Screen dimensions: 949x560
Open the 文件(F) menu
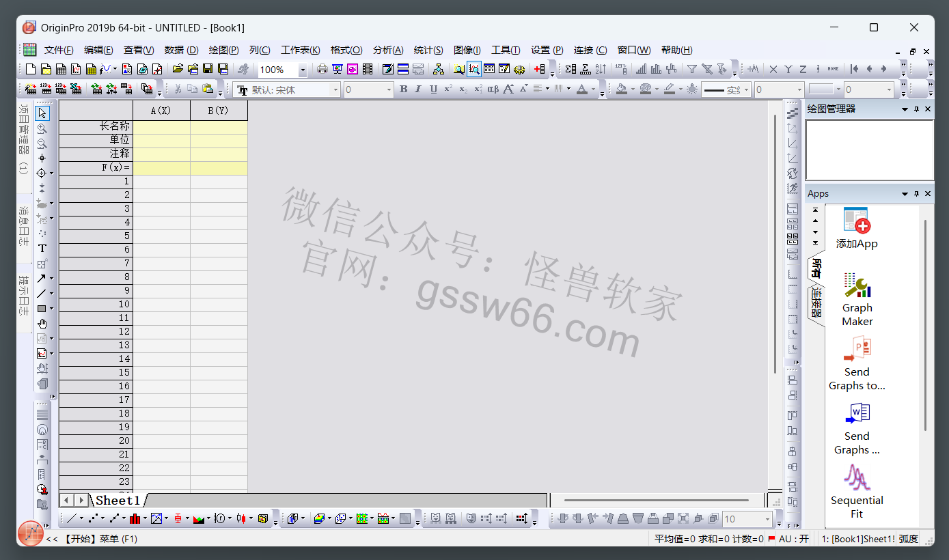[x=59, y=50]
